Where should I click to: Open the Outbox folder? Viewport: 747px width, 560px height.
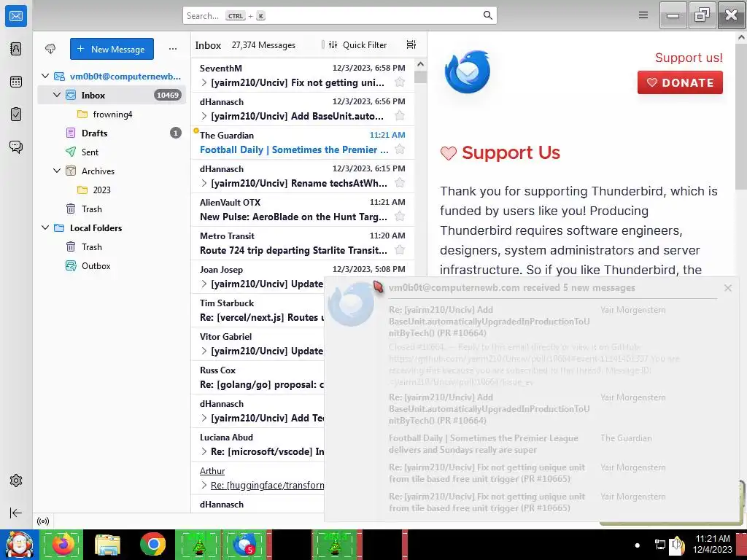point(112,265)
